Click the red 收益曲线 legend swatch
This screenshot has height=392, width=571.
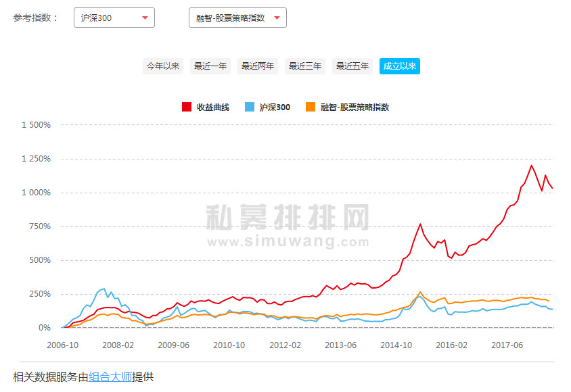187,107
